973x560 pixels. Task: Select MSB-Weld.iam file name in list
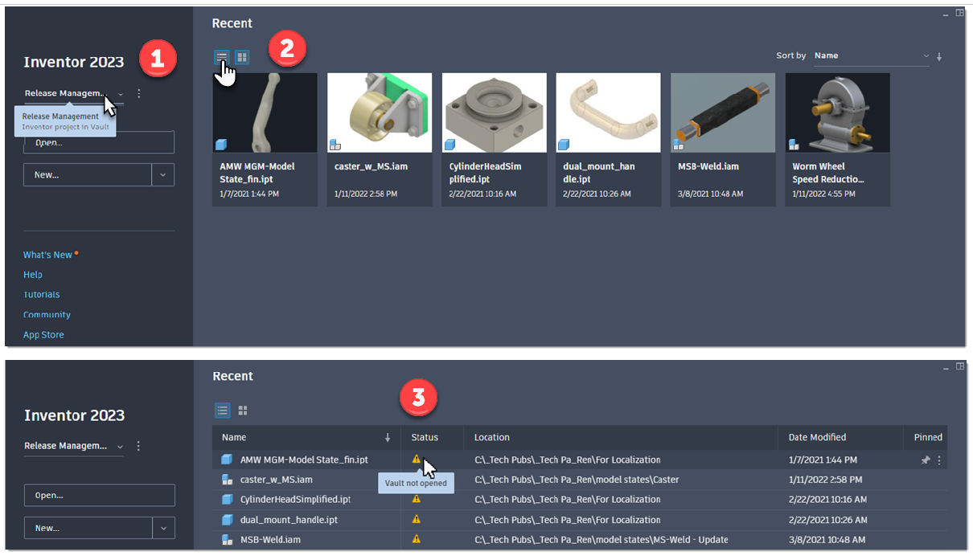[270, 540]
